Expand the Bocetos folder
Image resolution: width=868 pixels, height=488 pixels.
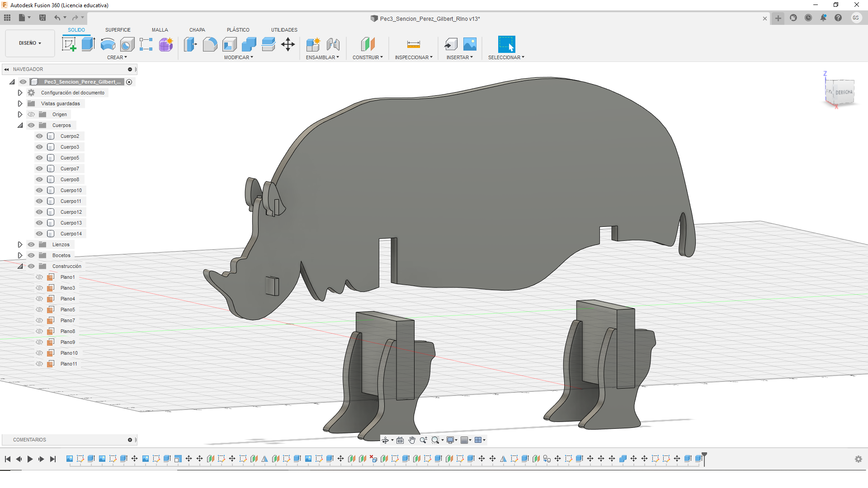pyautogui.click(x=20, y=255)
